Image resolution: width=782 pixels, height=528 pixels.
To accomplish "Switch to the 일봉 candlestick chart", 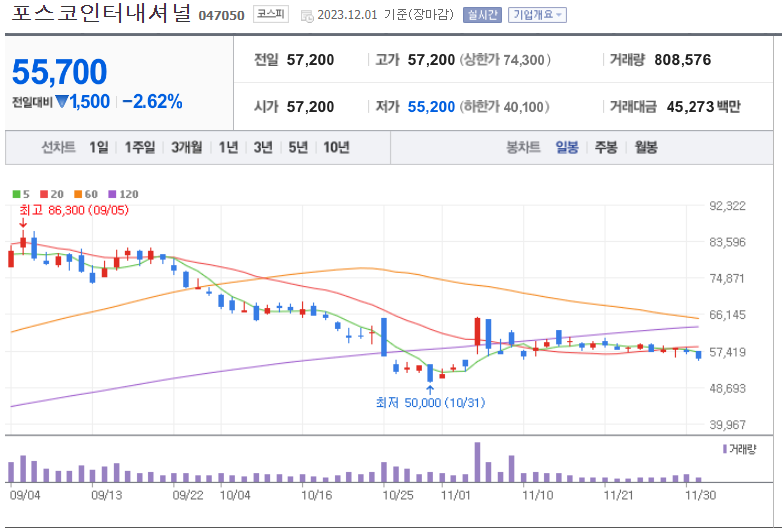I will click(x=567, y=147).
